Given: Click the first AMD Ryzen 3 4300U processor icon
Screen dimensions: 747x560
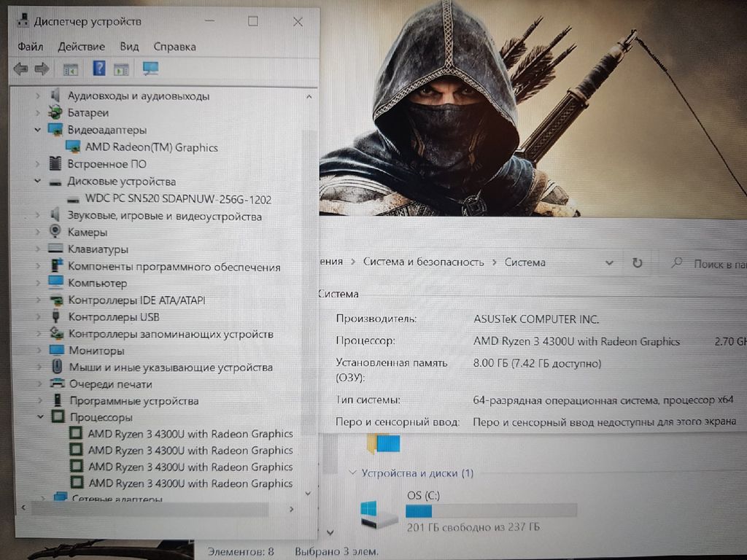Looking at the screenshot, I should coord(76,433).
